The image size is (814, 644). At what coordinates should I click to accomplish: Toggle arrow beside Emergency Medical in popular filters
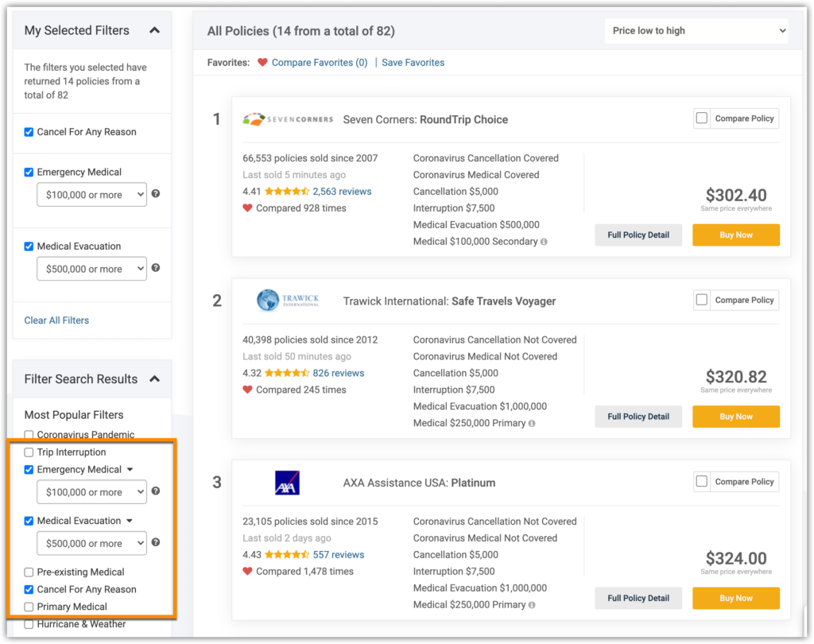pyautogui.click(x=130, y=470)
